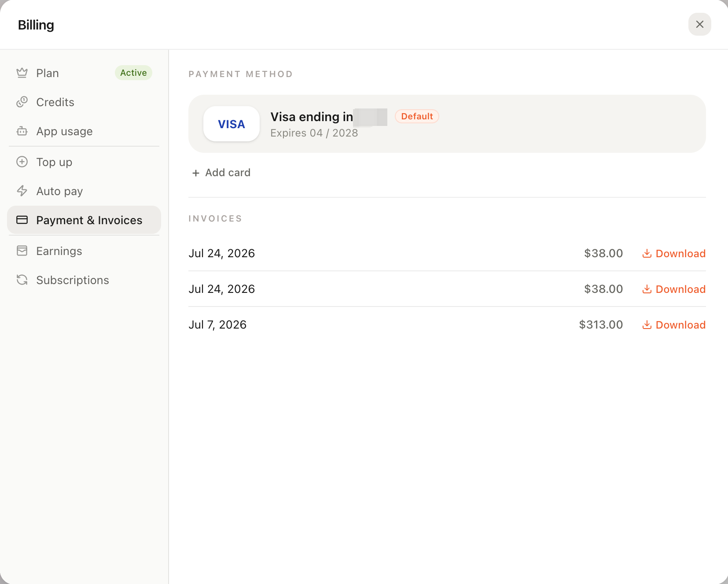
Task: Click the Billing dialog title
Action: pyautogui.click(x=36, y=25)
